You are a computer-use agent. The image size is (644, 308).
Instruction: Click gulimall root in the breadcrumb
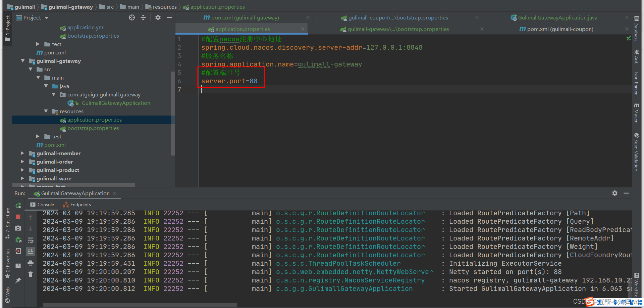click(x=21, y=7)
